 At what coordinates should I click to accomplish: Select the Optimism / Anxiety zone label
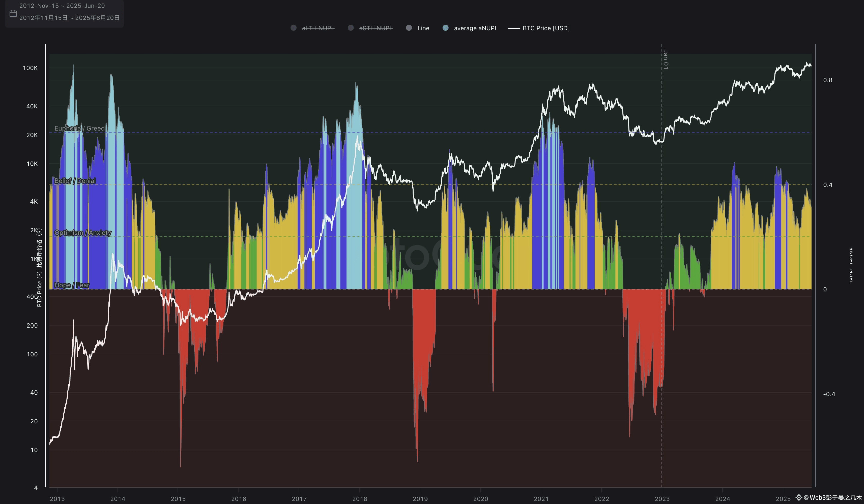pos(83,233)
